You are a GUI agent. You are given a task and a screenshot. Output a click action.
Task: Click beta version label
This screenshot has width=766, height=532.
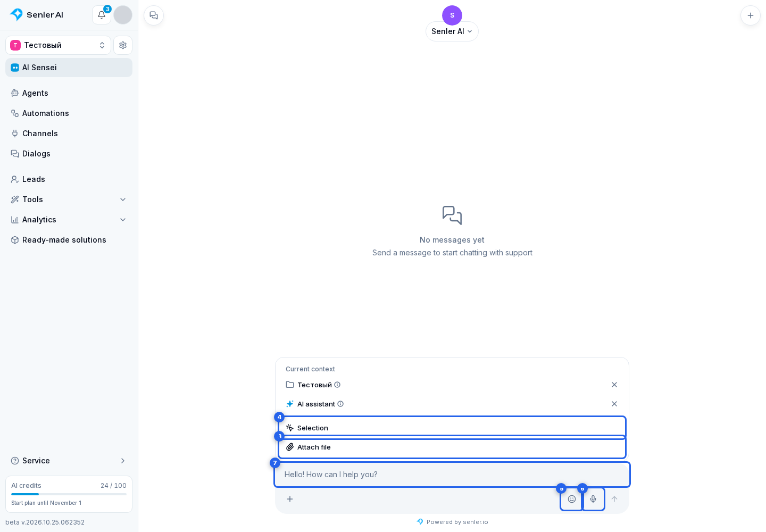click(x=45, y=522)
